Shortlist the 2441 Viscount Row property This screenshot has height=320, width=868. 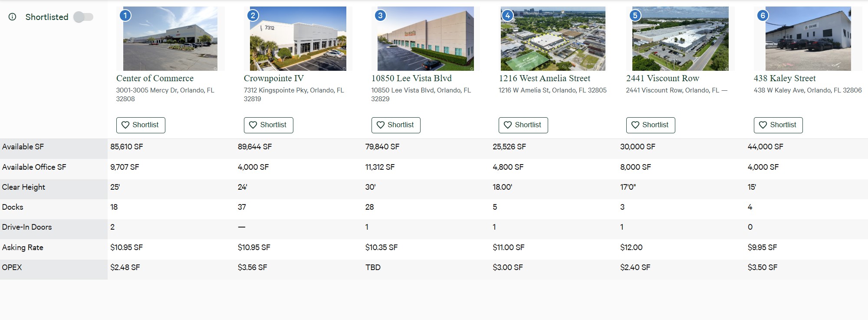(x=651, y=125)
